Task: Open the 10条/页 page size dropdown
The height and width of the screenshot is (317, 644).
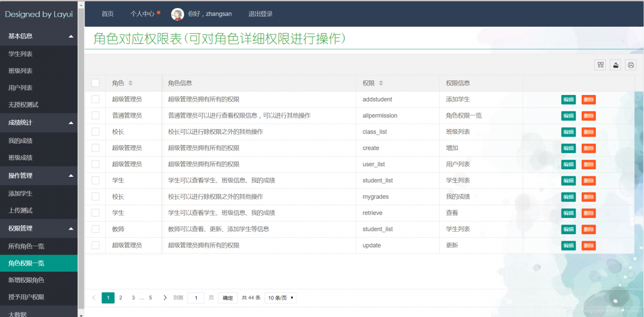Action: [280, 297]
